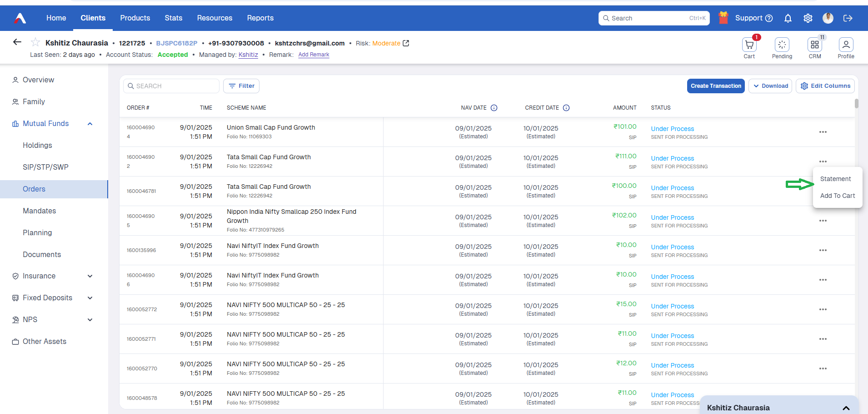Collapse the Mutual Funds section
This screenshot has width=868, height=414.
[x=90, y=124]
